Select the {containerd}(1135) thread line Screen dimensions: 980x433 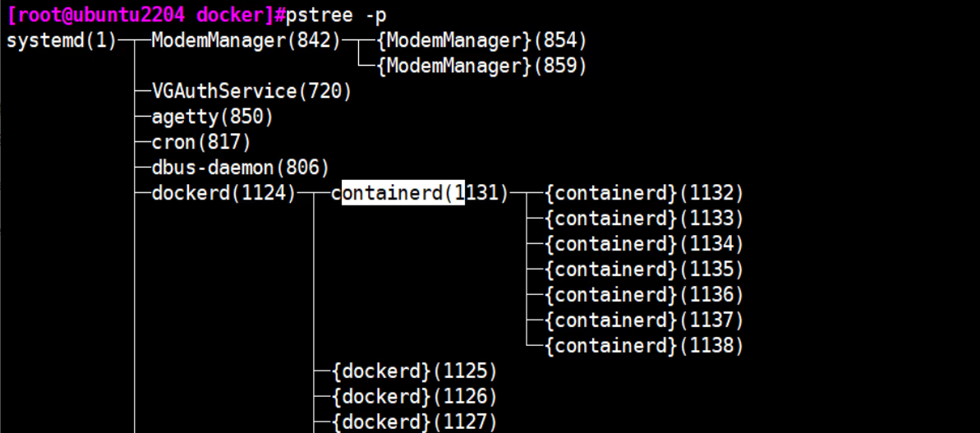644,269
